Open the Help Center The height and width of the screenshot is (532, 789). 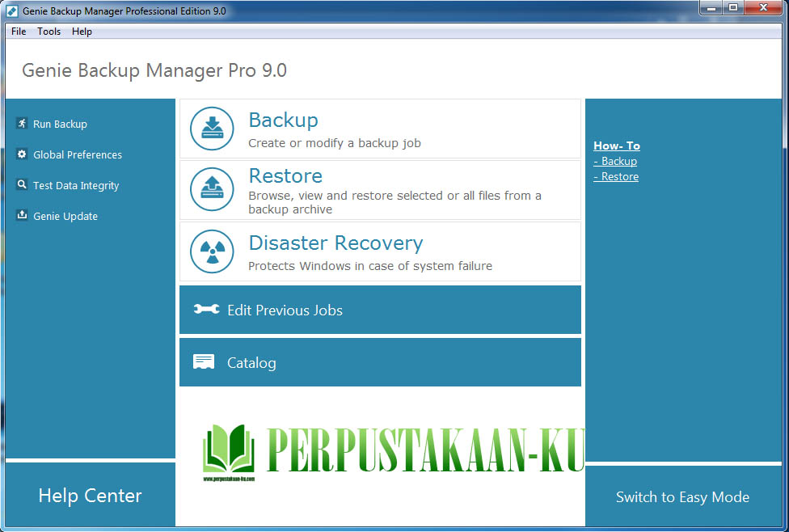pos(90,496)
